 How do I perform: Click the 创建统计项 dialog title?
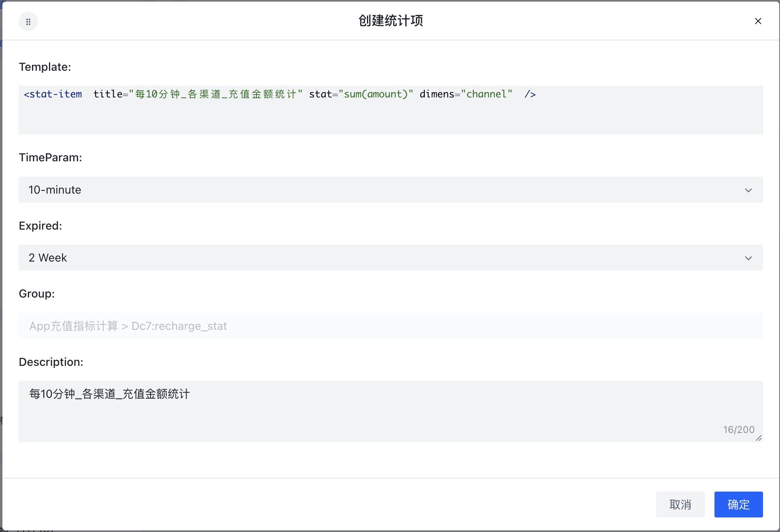pyautogui.click(x=390, y=21)
